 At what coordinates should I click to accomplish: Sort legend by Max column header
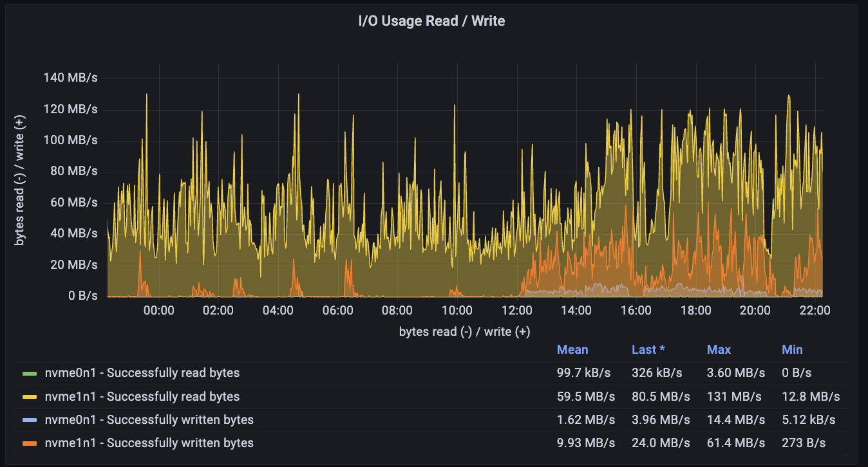click(x=719, y=350)
